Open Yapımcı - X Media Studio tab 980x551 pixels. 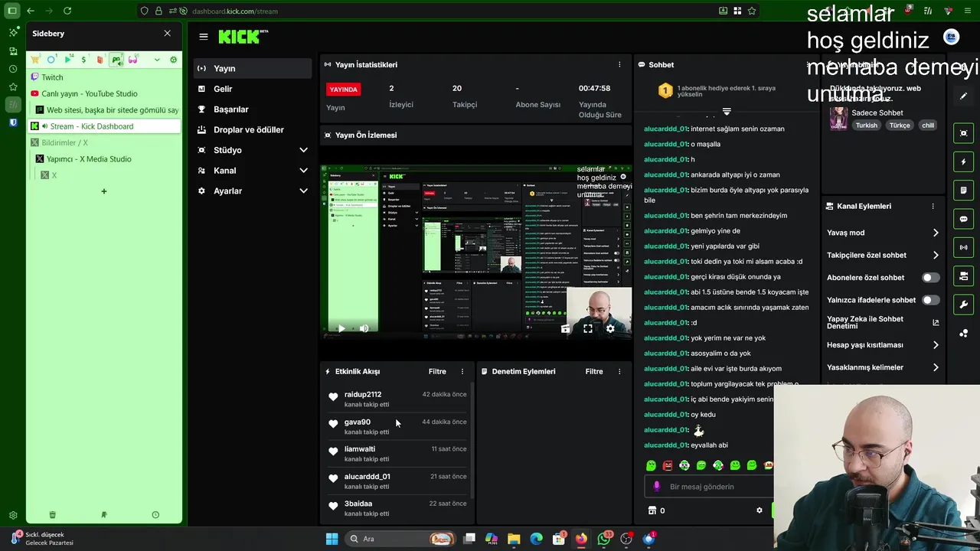pyautogui.click(x=108, y=159)
